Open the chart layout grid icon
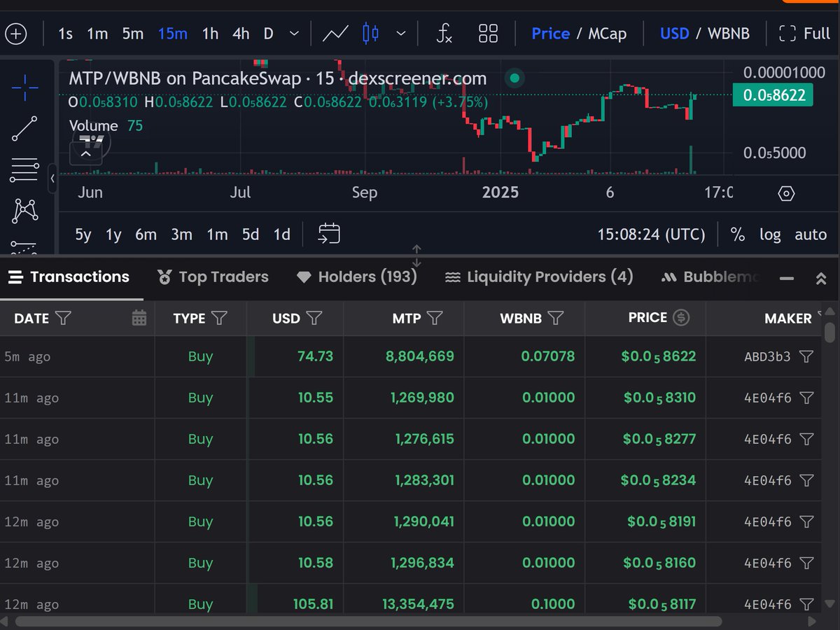 coord(488,34)
